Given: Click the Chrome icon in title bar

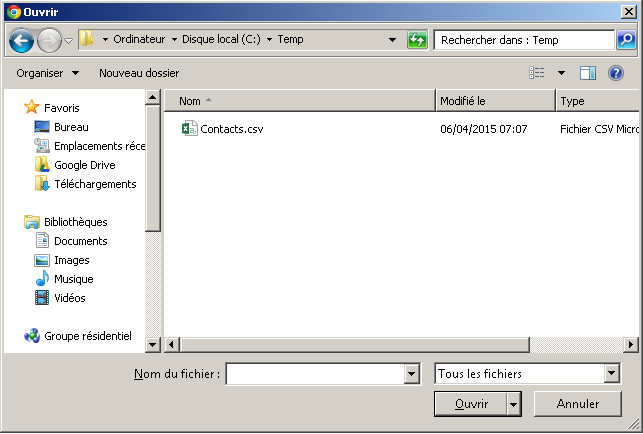Looking at the screenshot, I should point(14,12).
